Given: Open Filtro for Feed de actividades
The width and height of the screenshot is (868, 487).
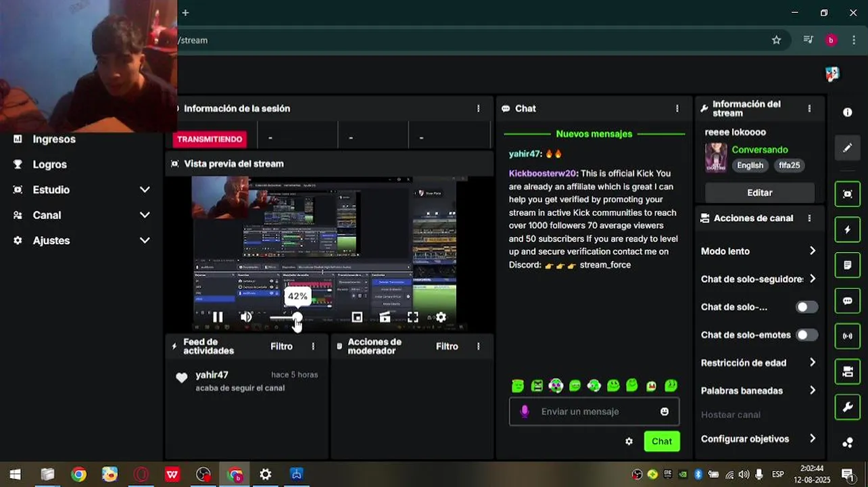Looking at the screenshot, I should pyautogui.click(x=281, y=346).
